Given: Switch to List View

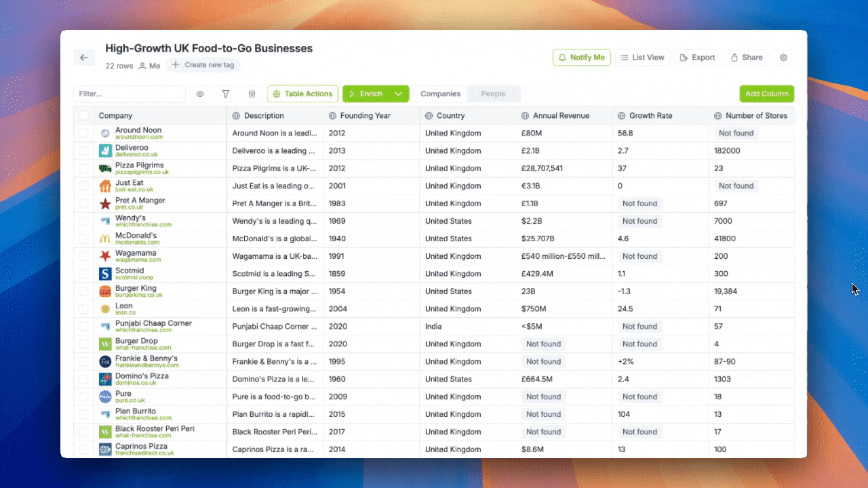Looking at the screenshot, I should point(642,58).
